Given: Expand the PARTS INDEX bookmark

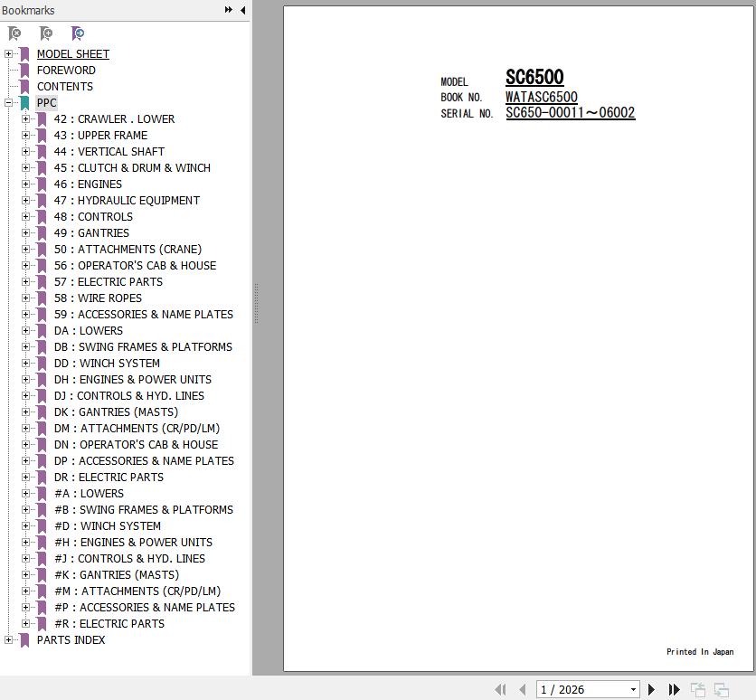Looking at the screenshot, I should point(8,639).
